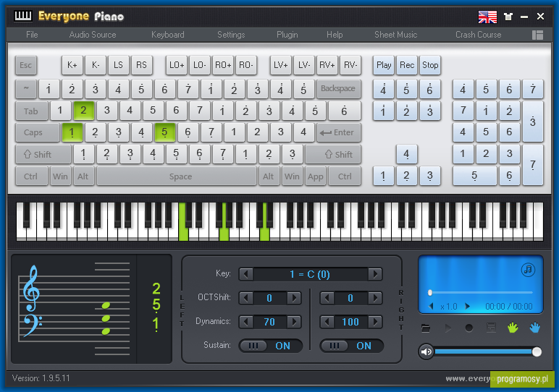
Task: Click the Rec button on the keyboard panel
Action: click(x=407, y=65)
